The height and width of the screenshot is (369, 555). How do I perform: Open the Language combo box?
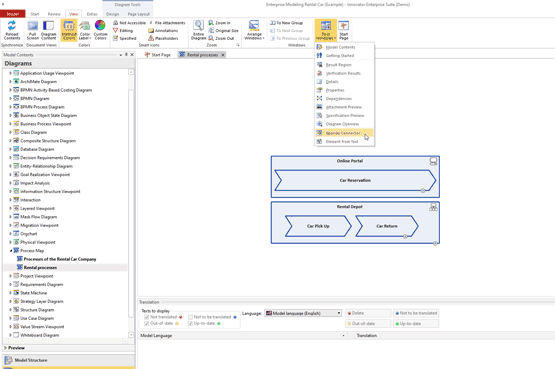(303, 313)
